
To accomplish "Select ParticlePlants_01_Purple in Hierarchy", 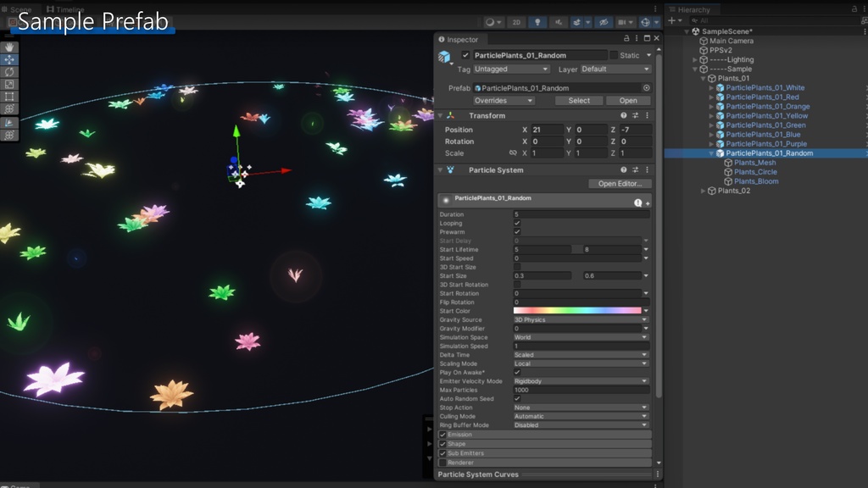I will [x=766, y=144].
